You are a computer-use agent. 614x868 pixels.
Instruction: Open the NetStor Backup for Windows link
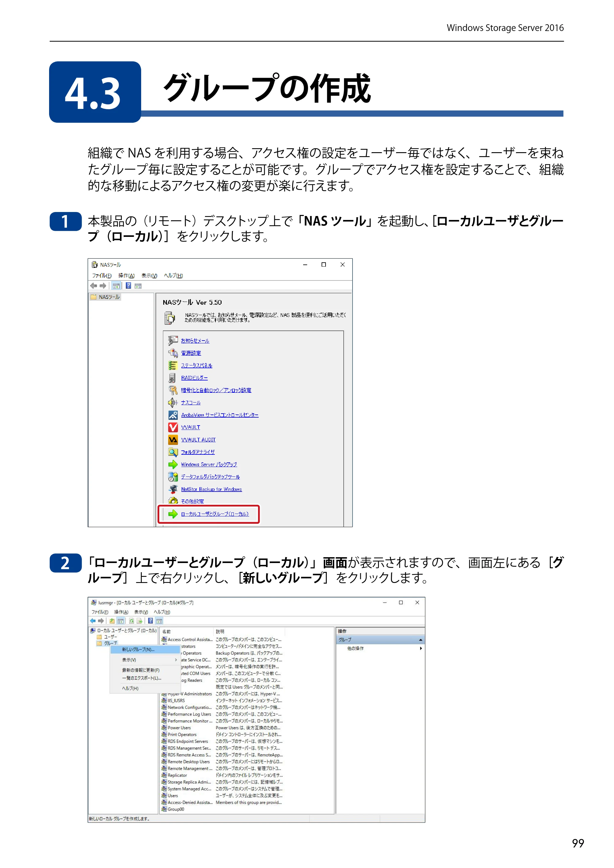[x=211, y=489]
